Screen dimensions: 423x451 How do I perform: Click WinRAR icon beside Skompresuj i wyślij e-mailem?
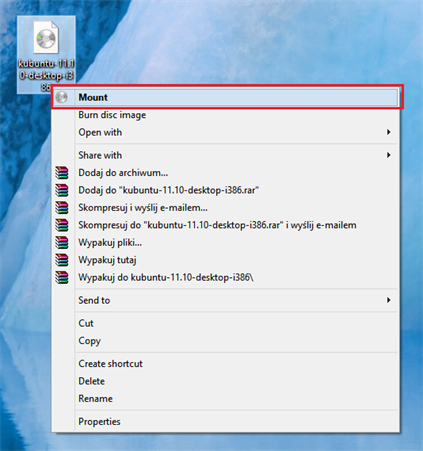point(62,208)
